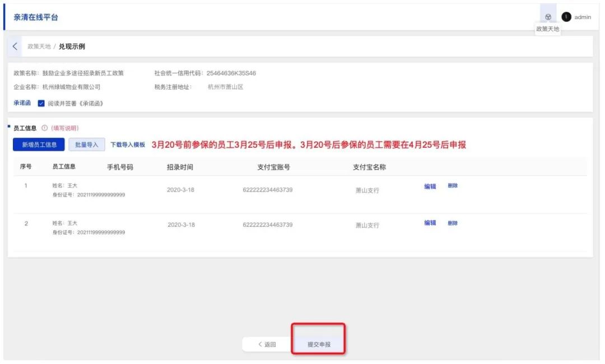Click the admin avatar icon

point(566,17)
